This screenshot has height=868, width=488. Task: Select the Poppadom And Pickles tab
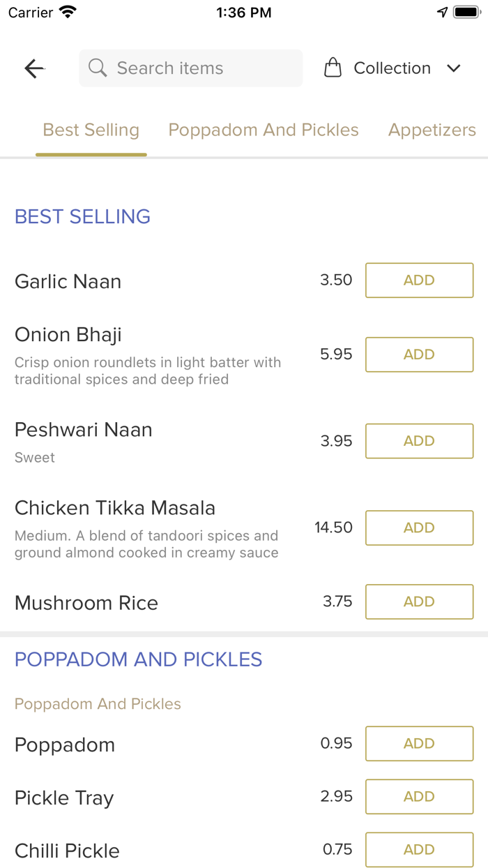pos(263,130)
